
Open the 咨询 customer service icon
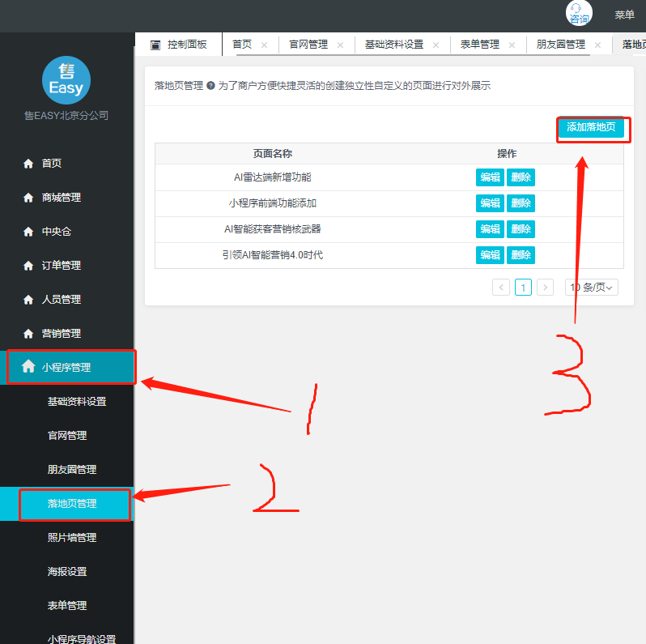coord(579,13)
